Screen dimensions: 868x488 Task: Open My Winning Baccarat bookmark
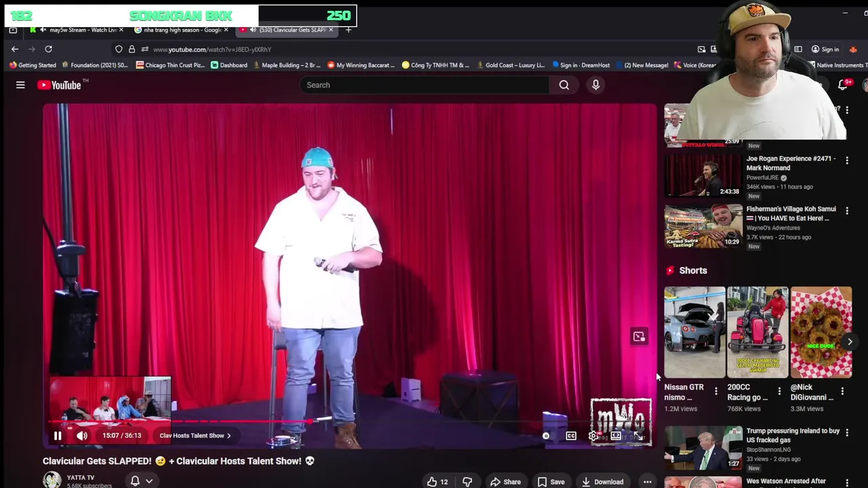pos(361,65)
